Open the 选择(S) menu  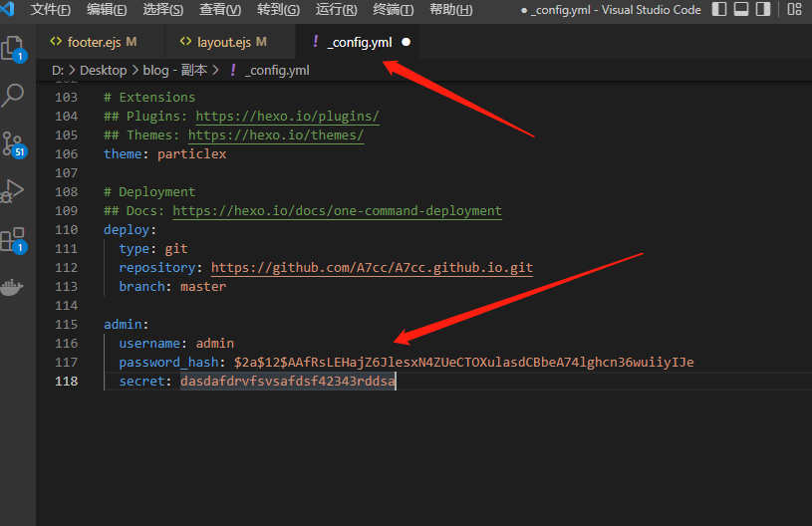point(163,10)
